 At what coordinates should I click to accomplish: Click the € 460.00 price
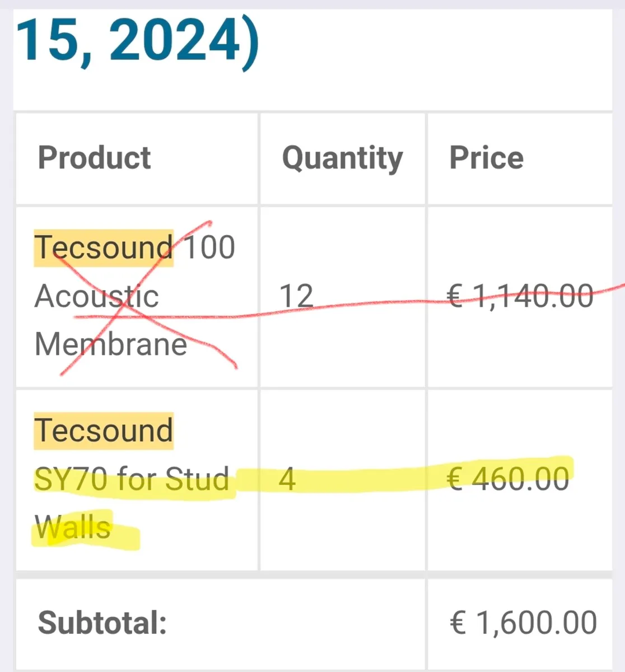[509, 479]
